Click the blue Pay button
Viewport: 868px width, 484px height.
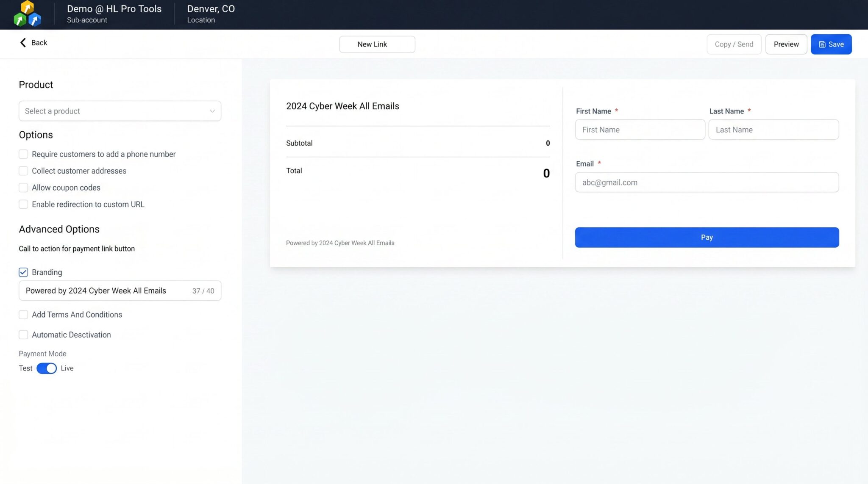(x=707, y=238)
